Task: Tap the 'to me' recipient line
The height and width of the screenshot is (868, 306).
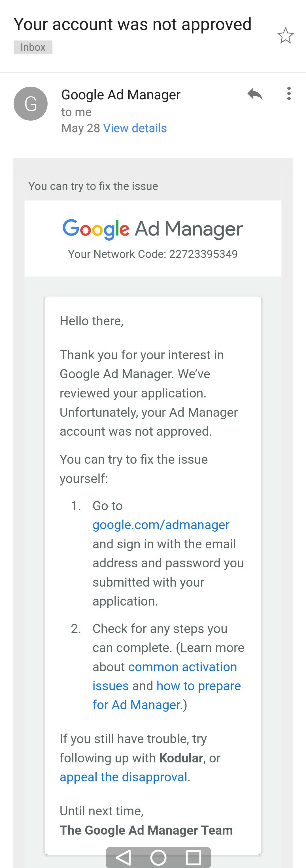Action: 76,112
